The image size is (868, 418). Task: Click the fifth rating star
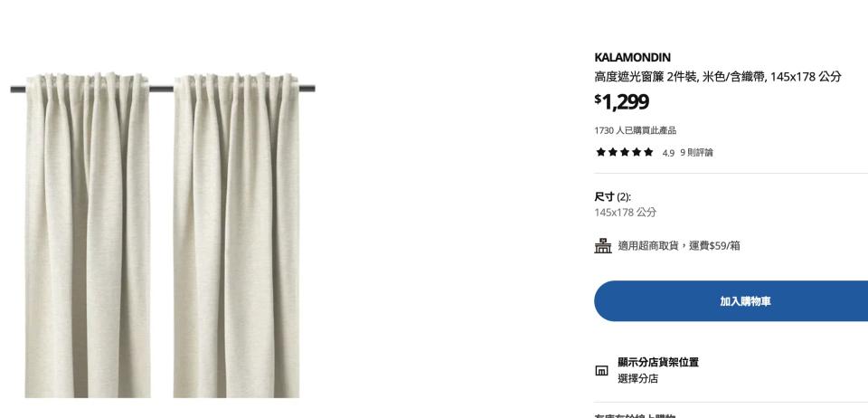click(648, 152)
